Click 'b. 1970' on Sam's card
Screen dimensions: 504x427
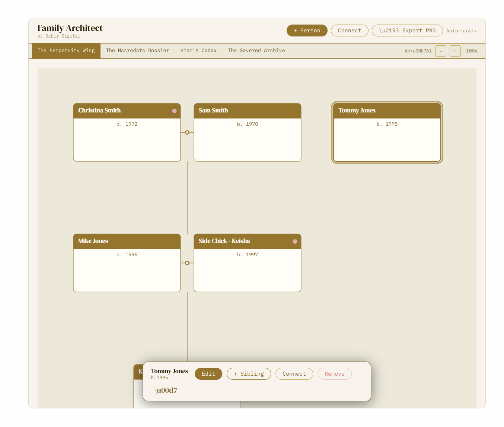tap(248, 124)
